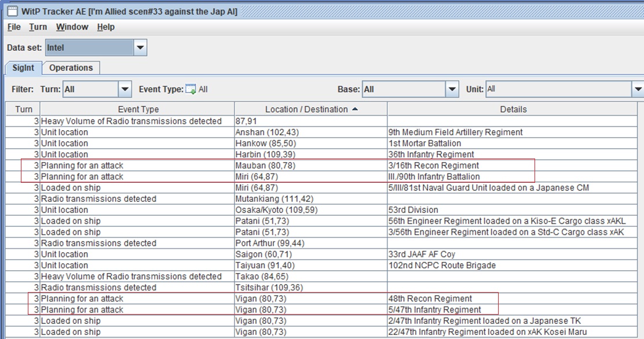Select the 3/16th Recon Regiment cell

pos(513,165)
